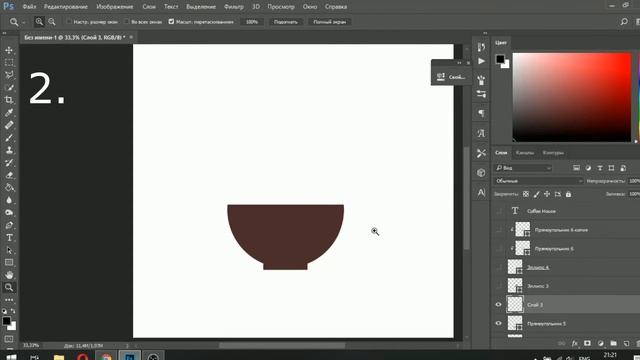Image resolution: width=640 pixels, height=360 pixels.
Task: Open Windows Start button in taskbar
Action: 11,357
